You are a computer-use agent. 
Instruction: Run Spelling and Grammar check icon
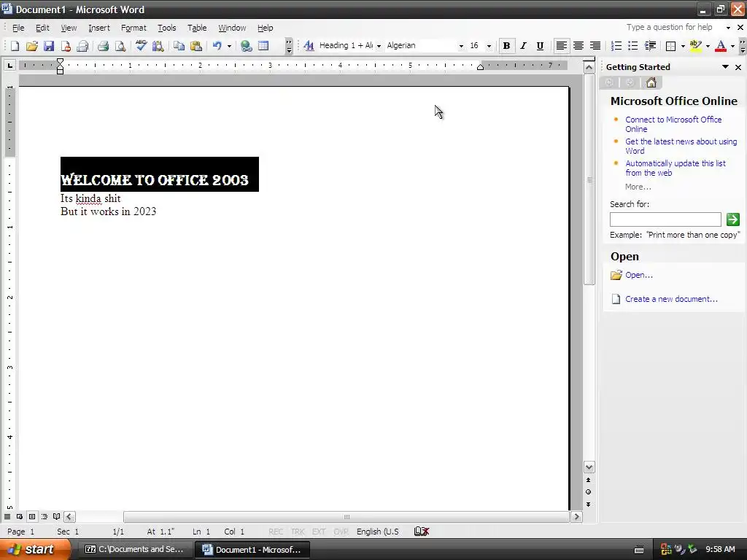(x=141, y=46)
